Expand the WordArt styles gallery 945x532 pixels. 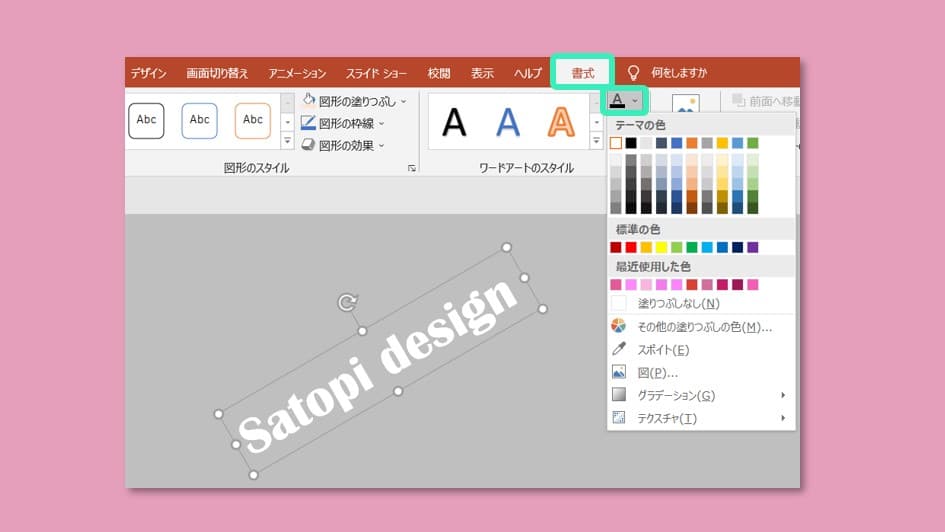pos(596,141)
